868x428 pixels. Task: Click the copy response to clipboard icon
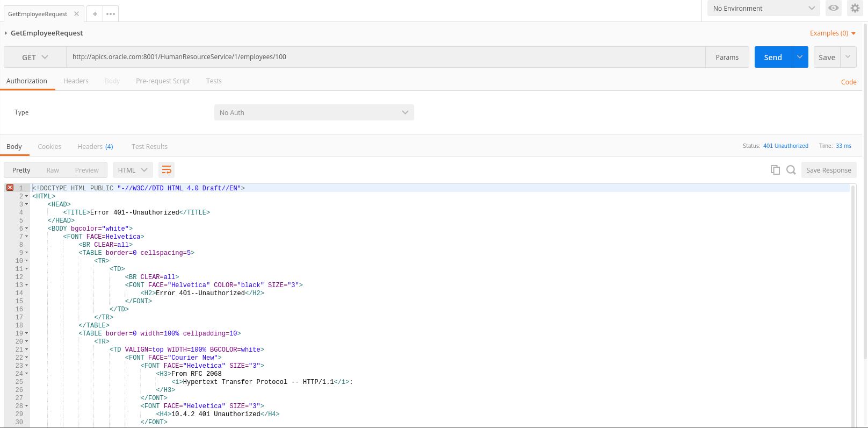tap(775, 170)
